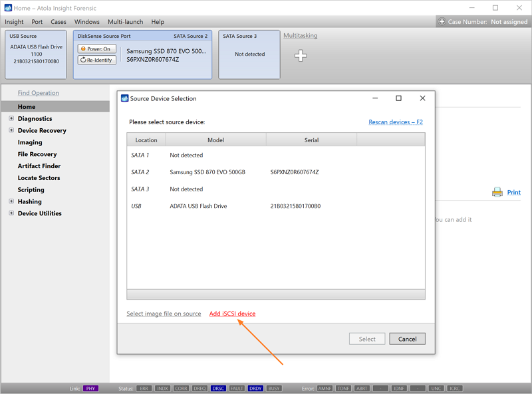Image resolution: width=532 pixels, height=394 pixels.
Task: Expand the Diagnostics tree node
Action: (x=11, y=118)
